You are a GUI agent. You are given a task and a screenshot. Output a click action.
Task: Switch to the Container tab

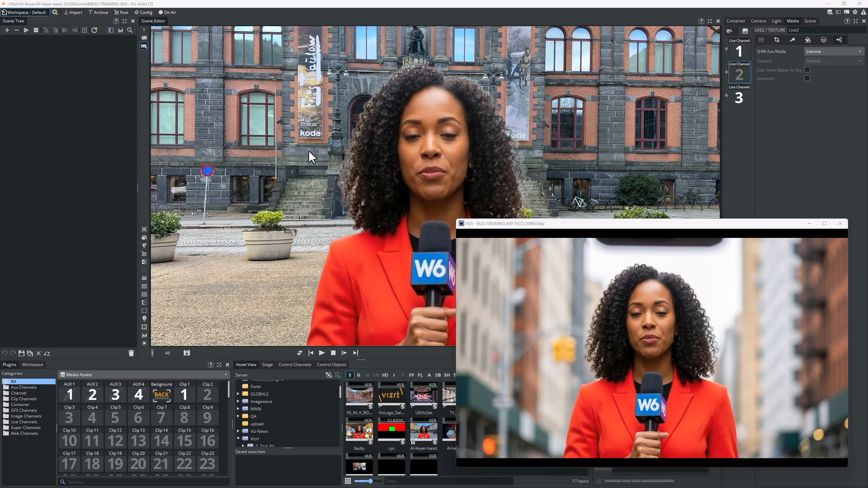click(x=736, y=21)
